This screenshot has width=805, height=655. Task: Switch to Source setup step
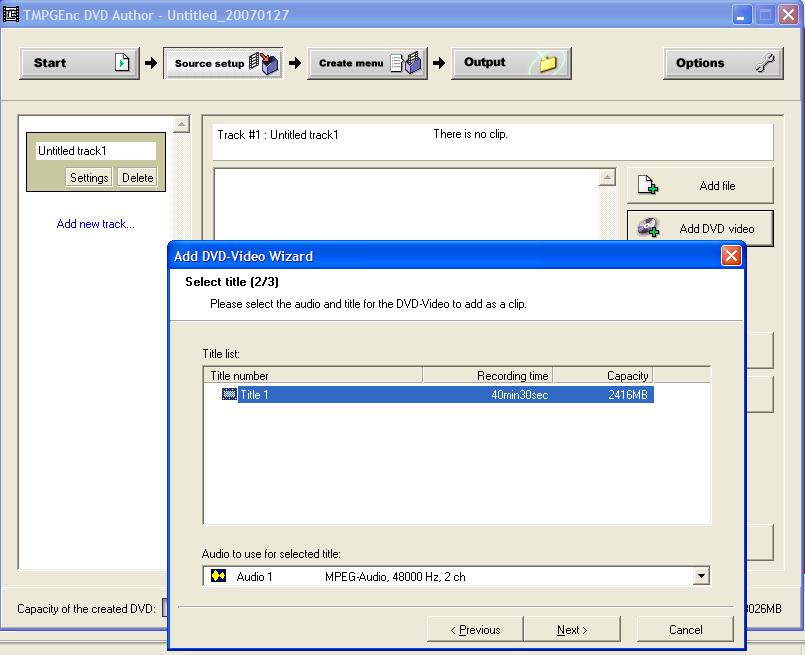point(223,63)
